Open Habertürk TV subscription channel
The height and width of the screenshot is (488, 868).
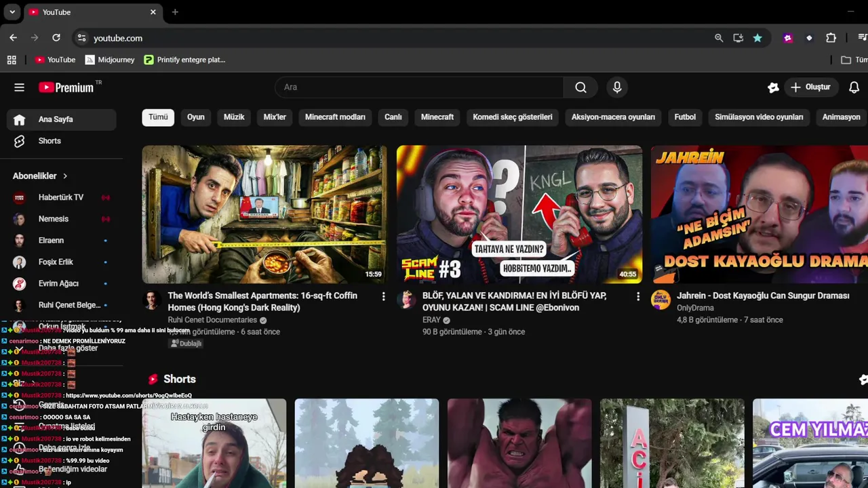(62, 197)
